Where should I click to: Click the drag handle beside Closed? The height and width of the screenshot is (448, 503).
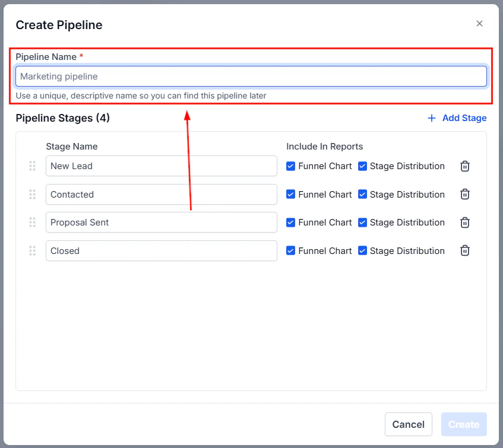coord(33,250)
